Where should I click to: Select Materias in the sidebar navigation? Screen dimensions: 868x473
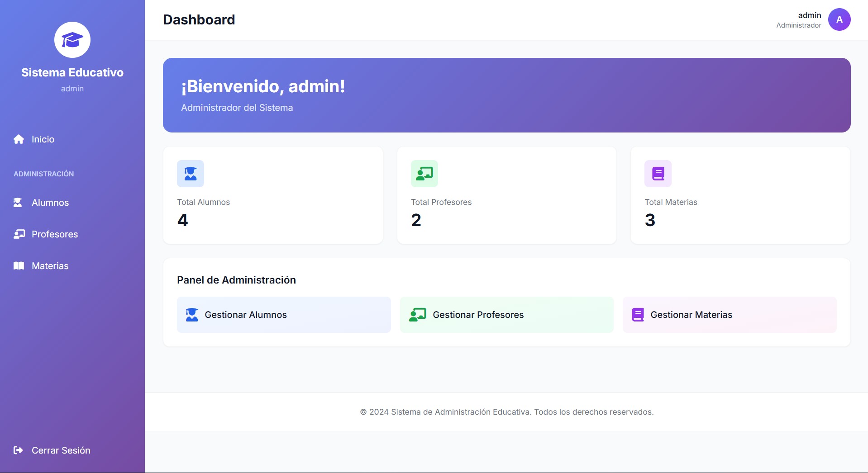point(50,265)
